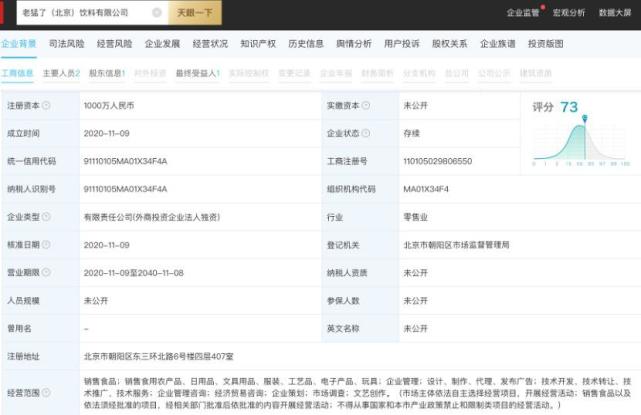Click company type 有限责任公司(外商投资企业法人独资)
The image size is (641, 415).
pos(152,217)
